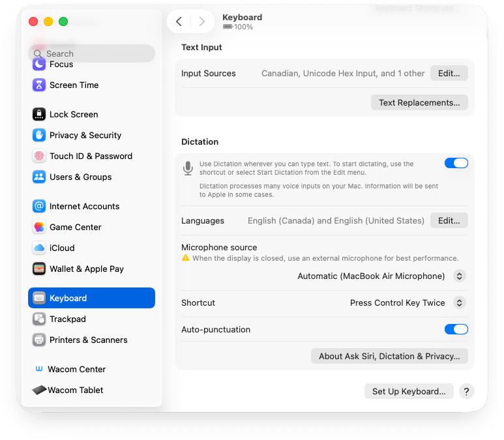The height and width of the screenshot is (440, 504).
Task: Open Printers & Scanners settings
Action: point(91,340)
